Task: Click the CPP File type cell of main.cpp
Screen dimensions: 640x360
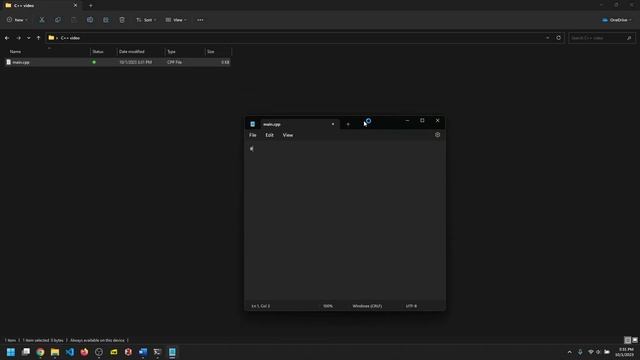Action: pos(175,62)
